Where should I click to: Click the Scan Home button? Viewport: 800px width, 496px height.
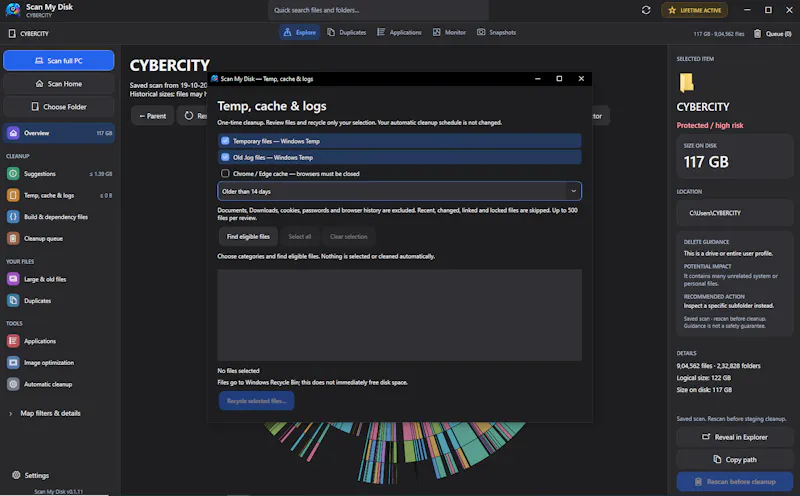point(59,84)
